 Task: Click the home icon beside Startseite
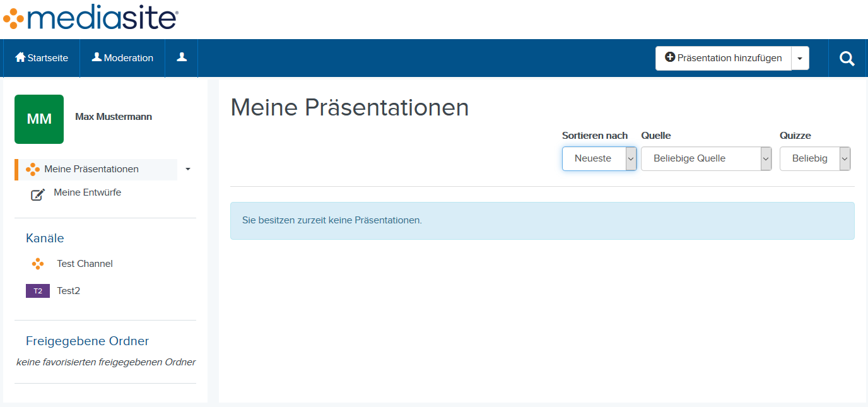(20, 57)
